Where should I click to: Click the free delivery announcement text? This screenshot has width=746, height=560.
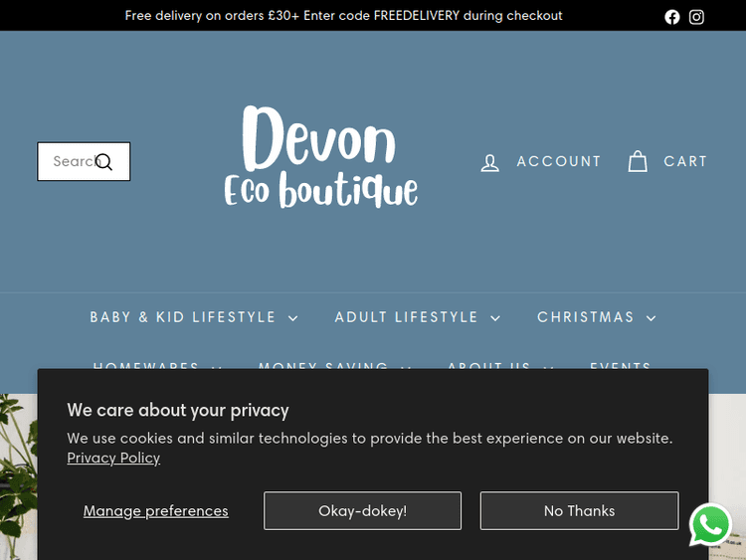pos(343,16)
